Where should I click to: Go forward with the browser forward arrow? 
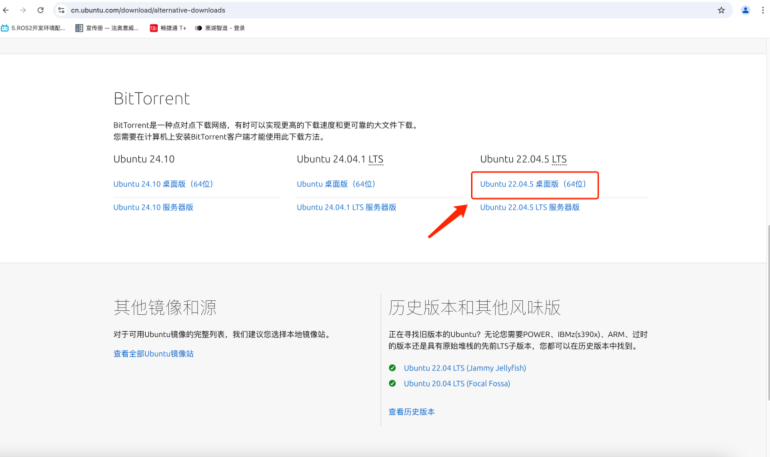click(x=23, y=10)
